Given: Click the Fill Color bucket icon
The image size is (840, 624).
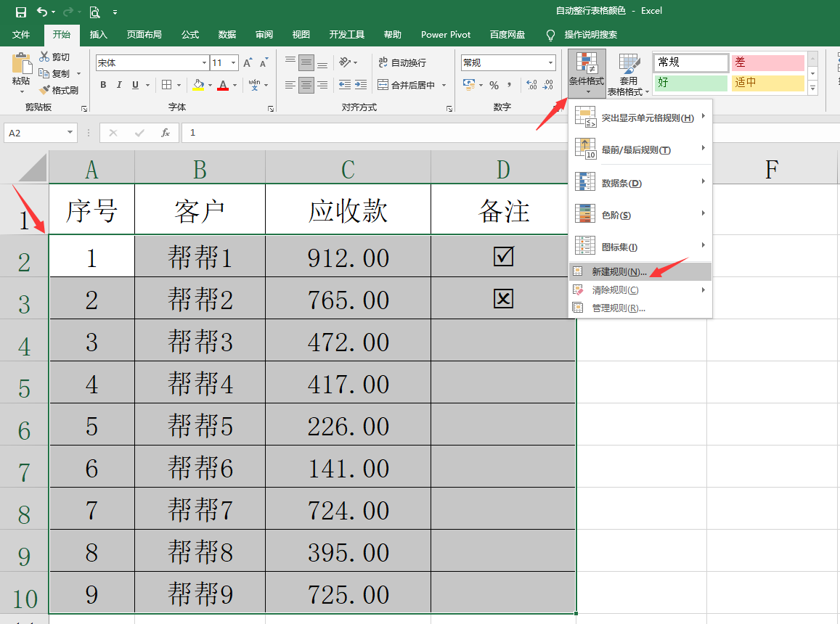Looking at the screenshot, I should coord(199,85).
